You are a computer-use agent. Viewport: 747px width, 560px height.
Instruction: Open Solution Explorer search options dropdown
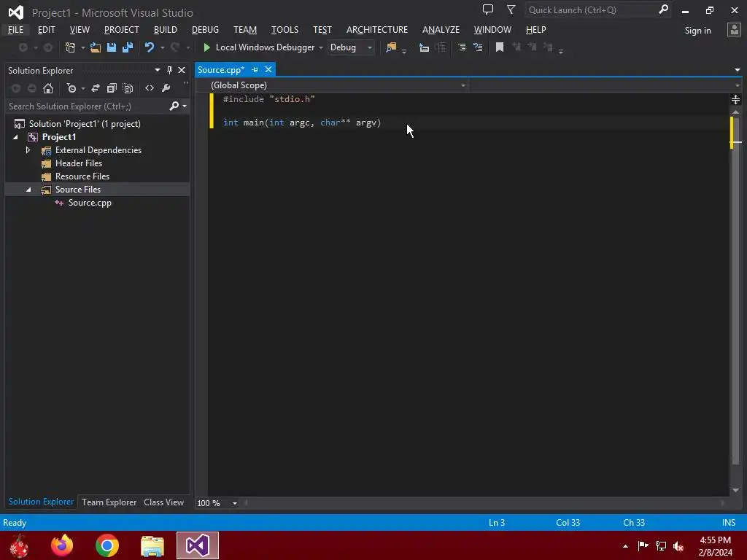click(185, 106)
